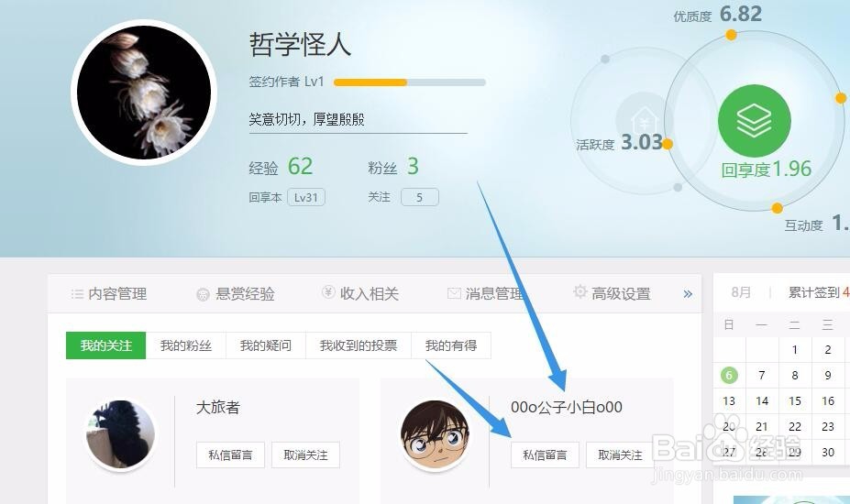
Task: Click the 关注 count badge showing 5
Action: (x=420, y=197)
